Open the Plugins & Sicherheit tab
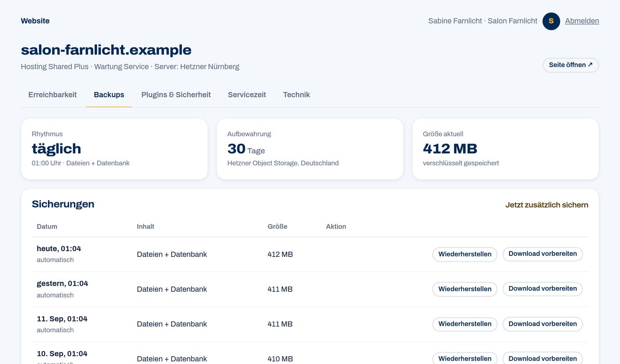This screenshot has height=364, width=620. coord(176,95)
